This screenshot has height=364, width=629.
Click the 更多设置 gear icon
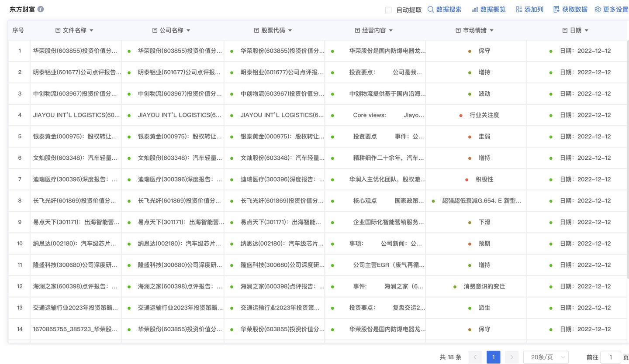pos(598,9)
